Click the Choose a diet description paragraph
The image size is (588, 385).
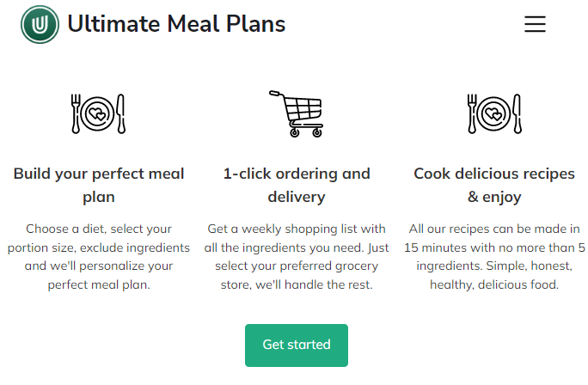[x=99, y=256]
